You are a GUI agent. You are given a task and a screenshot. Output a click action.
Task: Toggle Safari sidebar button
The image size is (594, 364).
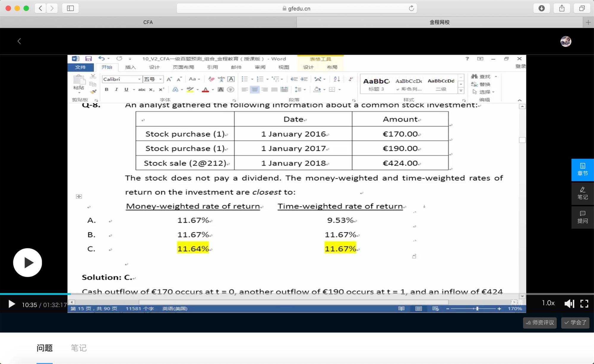pos(70,8)
